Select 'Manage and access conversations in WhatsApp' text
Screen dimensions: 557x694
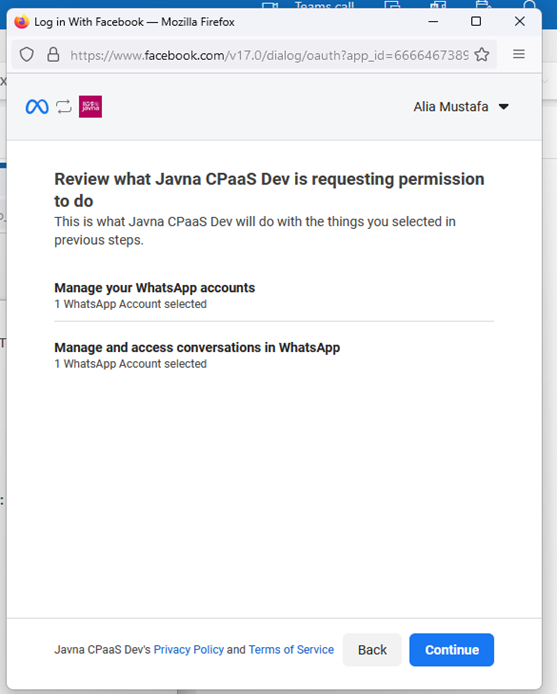[197, 347]
